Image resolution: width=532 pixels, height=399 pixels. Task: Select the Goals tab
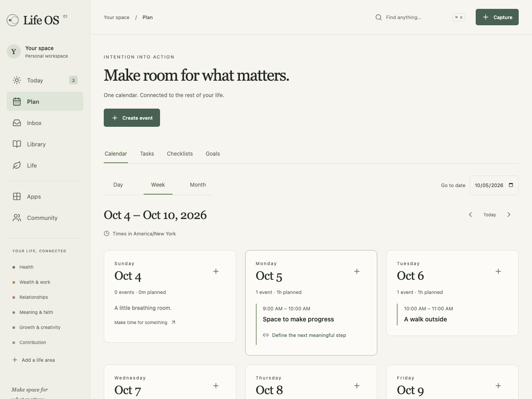(213, 154)
